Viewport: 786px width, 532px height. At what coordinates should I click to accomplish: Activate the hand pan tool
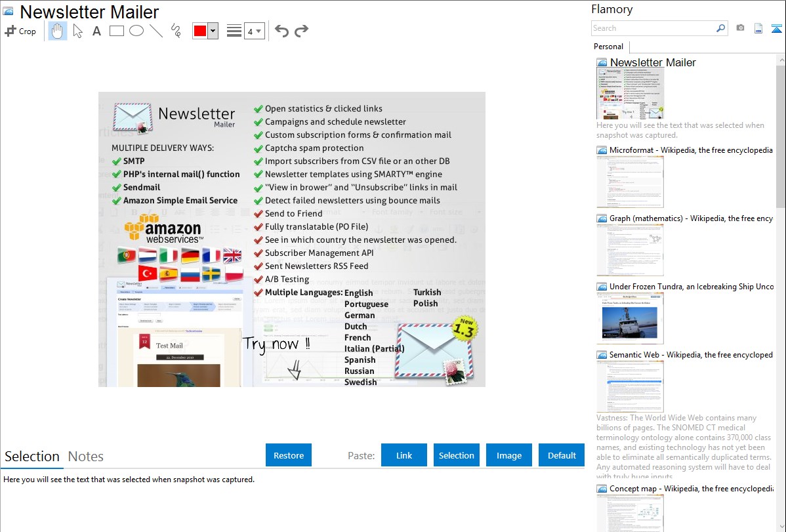pos(57,31)
